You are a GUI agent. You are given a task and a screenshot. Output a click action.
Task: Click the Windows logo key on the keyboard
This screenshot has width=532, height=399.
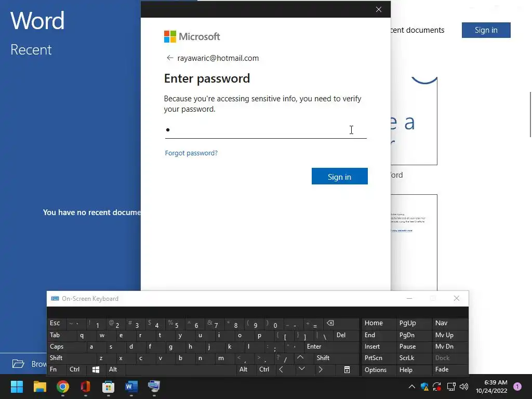(96, 369)
